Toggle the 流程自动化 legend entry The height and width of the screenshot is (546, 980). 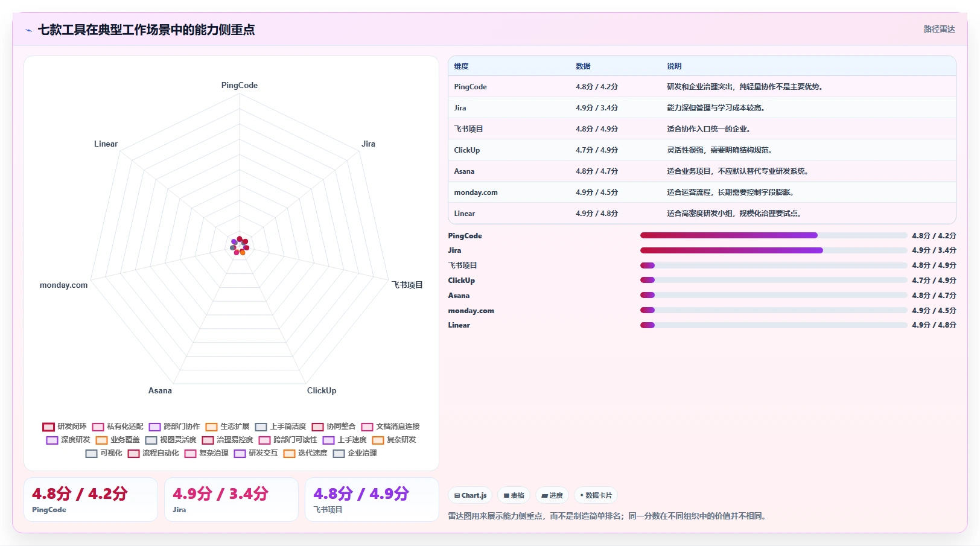coord(153,453)
